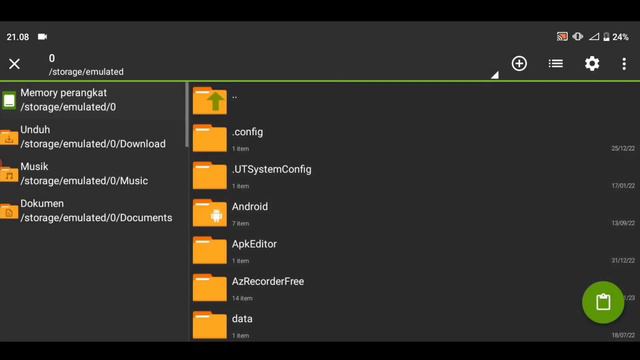
Task: Tap the data folder date 18/07/22
Action: (623, 335)
